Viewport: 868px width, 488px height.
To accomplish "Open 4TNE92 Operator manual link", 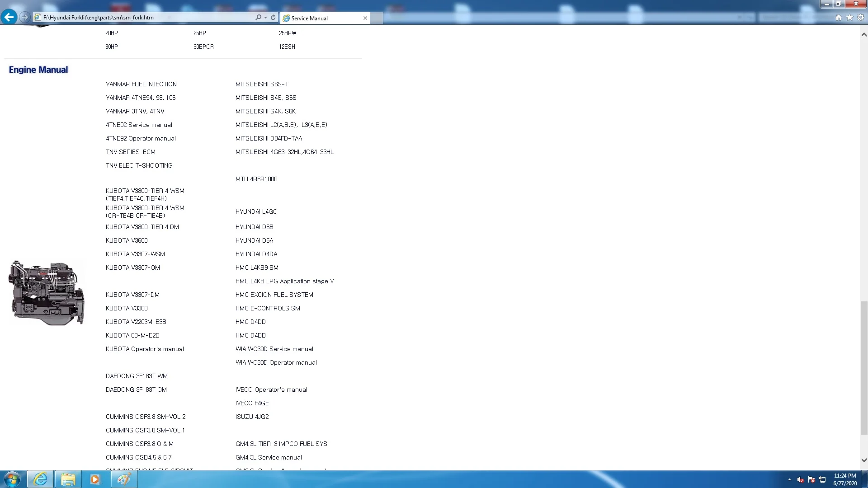I will click(x=141, y=139).
